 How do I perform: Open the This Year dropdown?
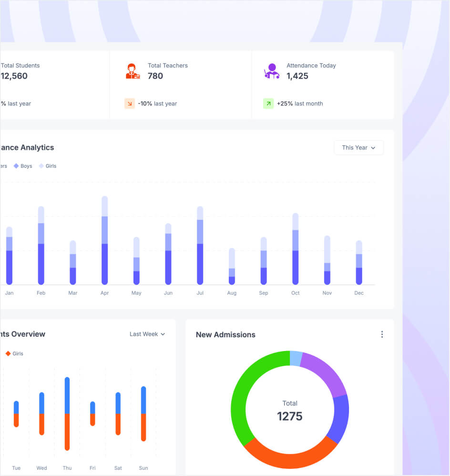[358, 148]
